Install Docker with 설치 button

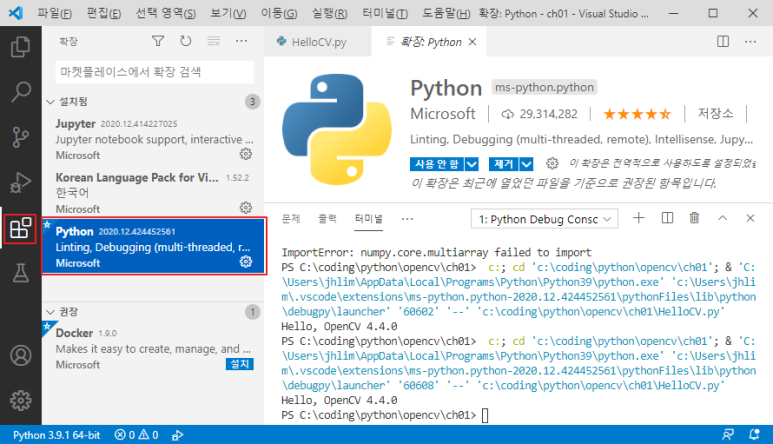click(x=240, y=364)
